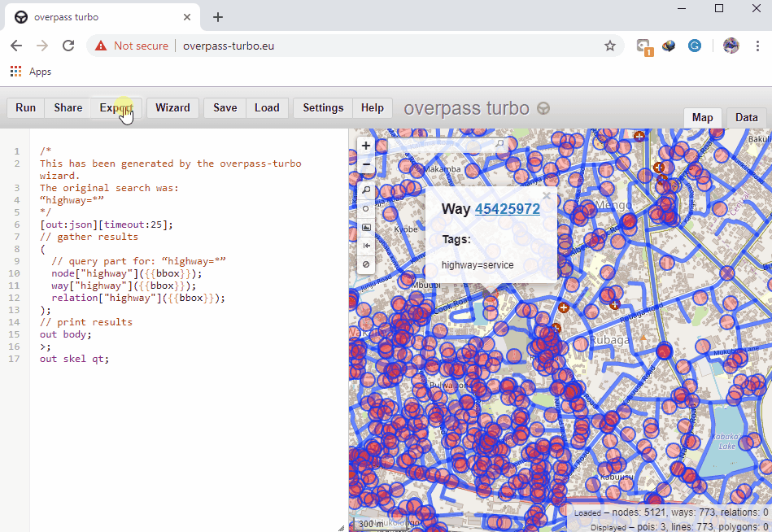This screenshot has height=532, width=772.
Task: Switch to the Data tab
Action: point(746,118)
